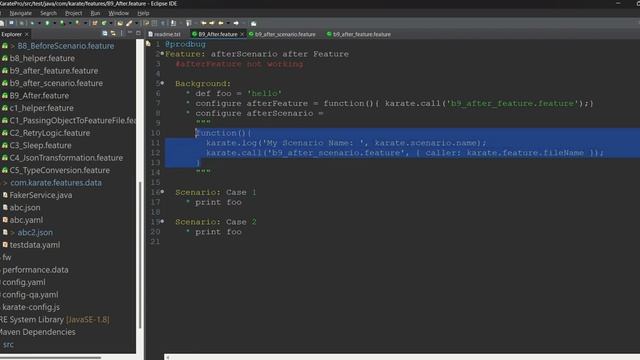Open the Window menu
Image resolution: width=640 pixels, height=360 pixels.
coord(118,13)
